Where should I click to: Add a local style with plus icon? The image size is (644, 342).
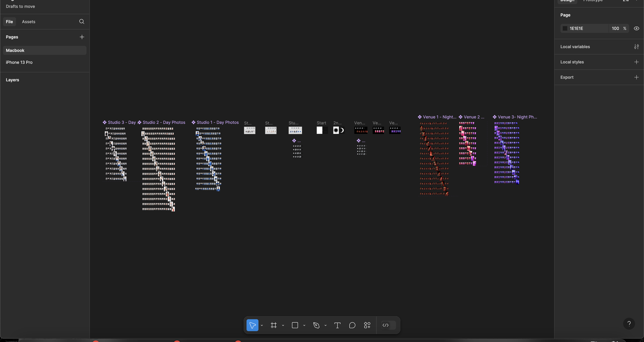(x=636, y=62)
